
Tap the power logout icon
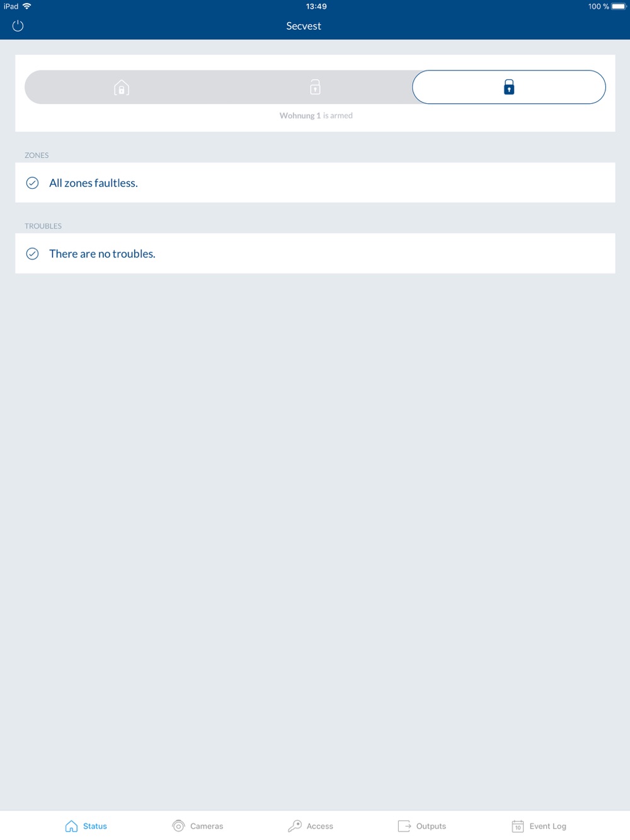coord(18,26)
